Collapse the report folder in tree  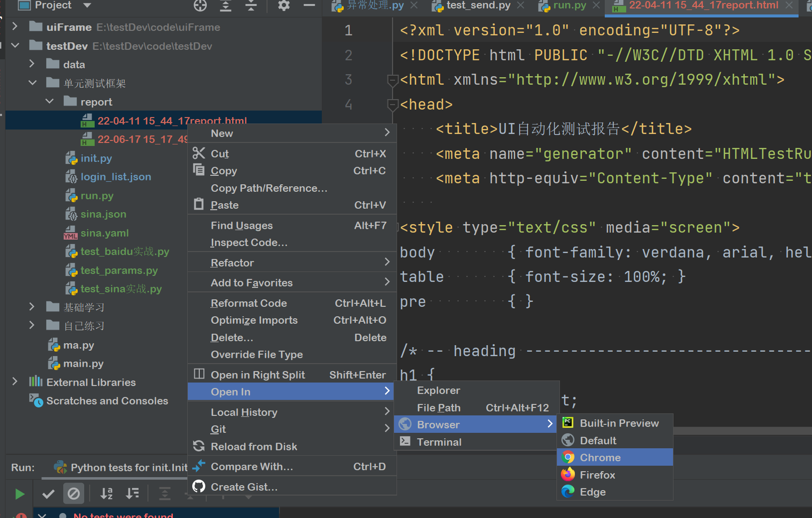[49, 102]
